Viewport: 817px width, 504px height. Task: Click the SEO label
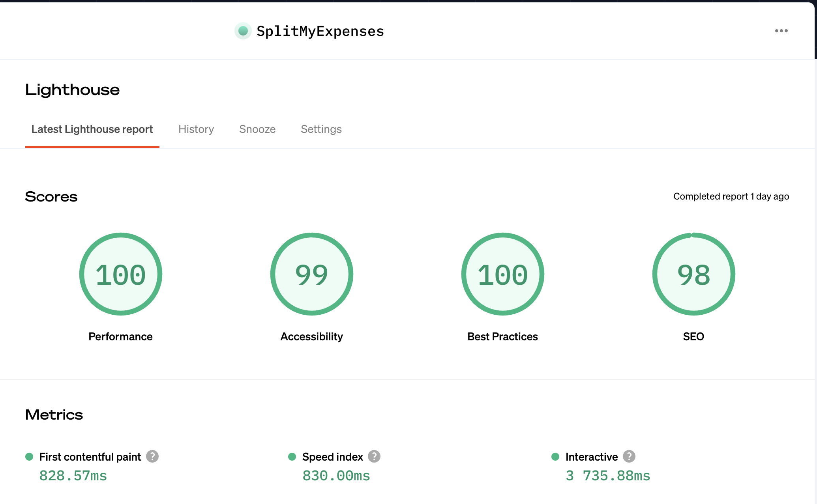click(x=693, y=336)
